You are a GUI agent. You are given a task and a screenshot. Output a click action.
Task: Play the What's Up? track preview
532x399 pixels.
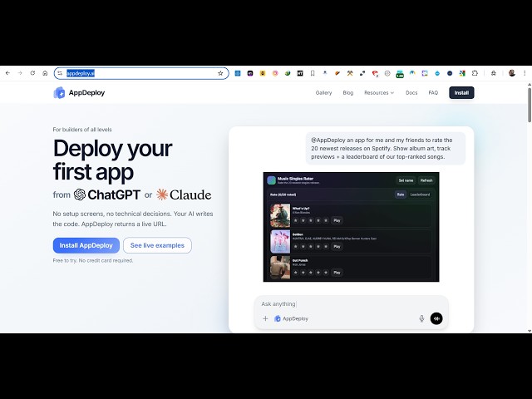pyautogui.click(x=337, y=220)
